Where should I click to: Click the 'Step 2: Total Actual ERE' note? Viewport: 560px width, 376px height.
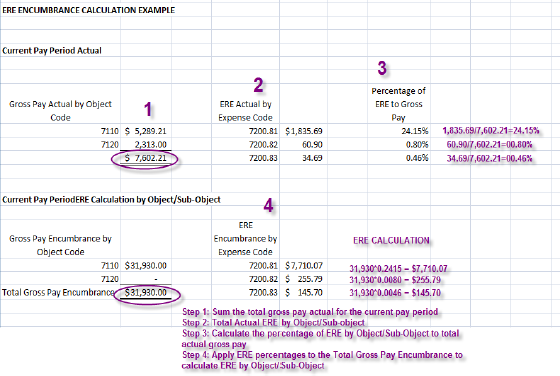pos(273,322)
